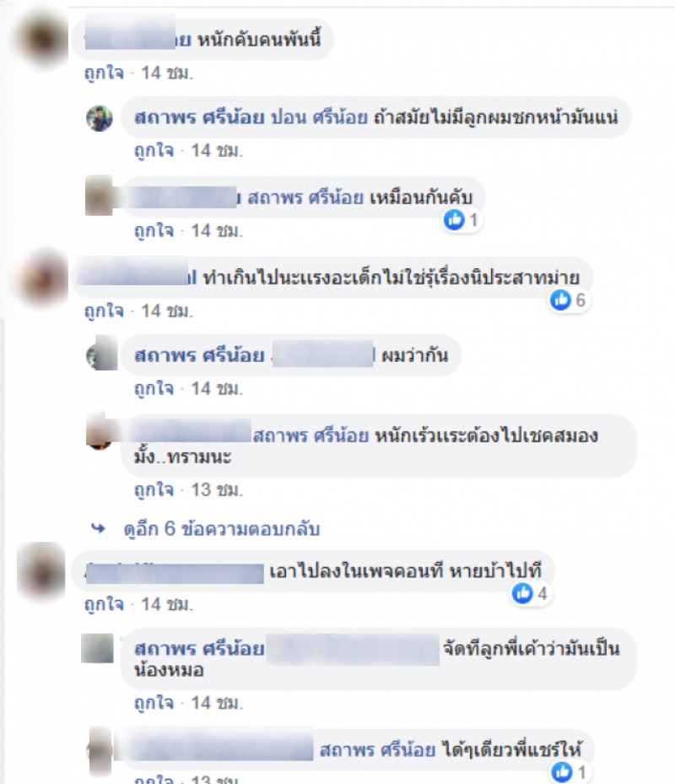Open blurred avatar of ทำเกินไปนะ commenter

pyautogui.click(x=43, y=278)
